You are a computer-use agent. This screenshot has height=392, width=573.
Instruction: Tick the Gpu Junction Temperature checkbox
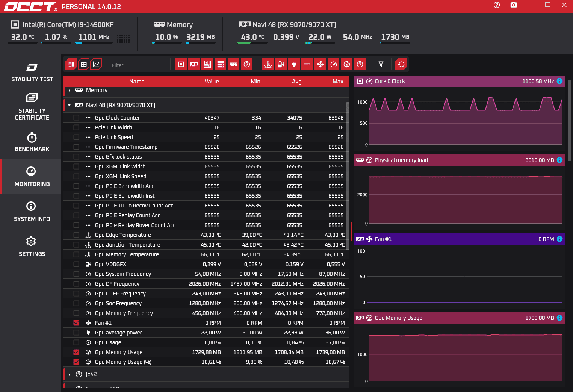[76, 245]
